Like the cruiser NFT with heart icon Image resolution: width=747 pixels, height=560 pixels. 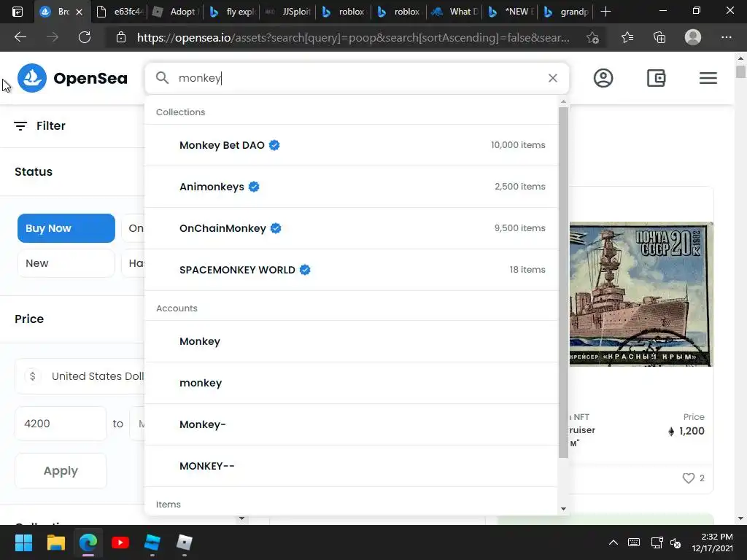point(689,478)
